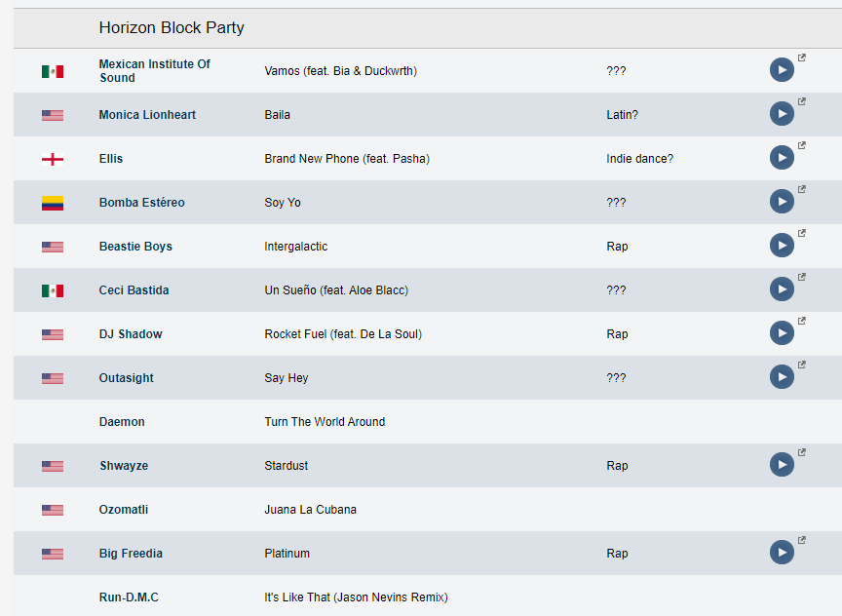Click the Mexico flag beside Ceci Bastida

tap(53, 290)
